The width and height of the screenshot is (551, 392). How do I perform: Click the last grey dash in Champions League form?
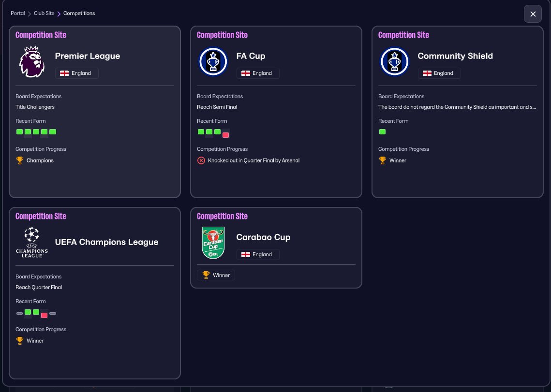[53, 313]
